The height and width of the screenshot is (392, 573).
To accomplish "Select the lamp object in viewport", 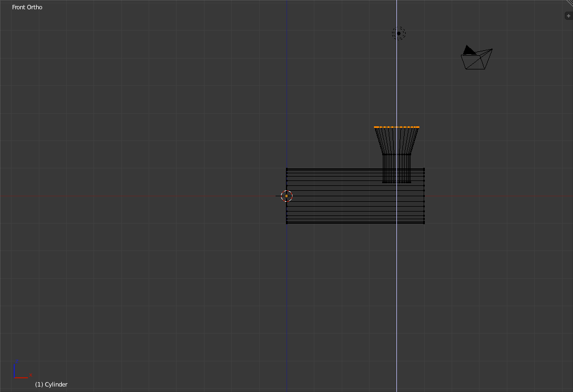I will pyautogui.click(x=399, y=33).
